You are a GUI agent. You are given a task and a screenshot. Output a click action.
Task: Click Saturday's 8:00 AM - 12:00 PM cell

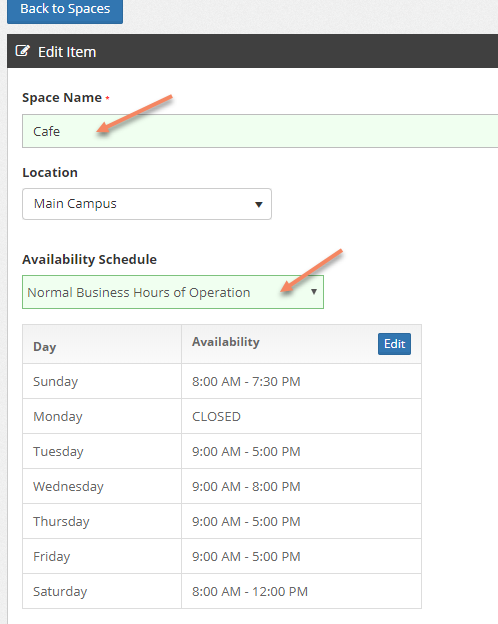pos(301,591)
